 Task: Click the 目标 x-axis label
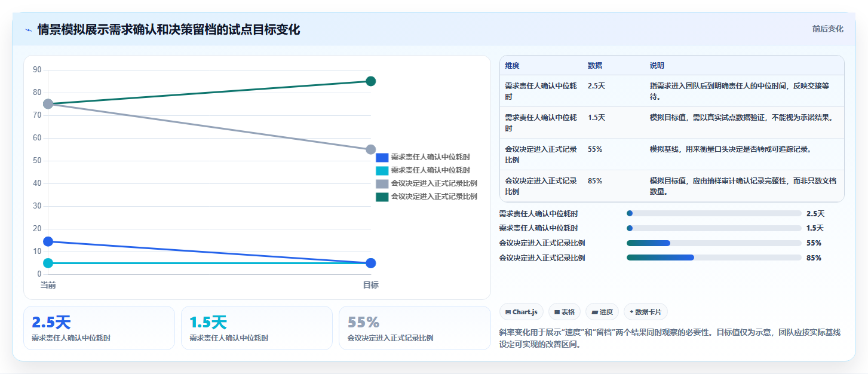tap(370, 285)
